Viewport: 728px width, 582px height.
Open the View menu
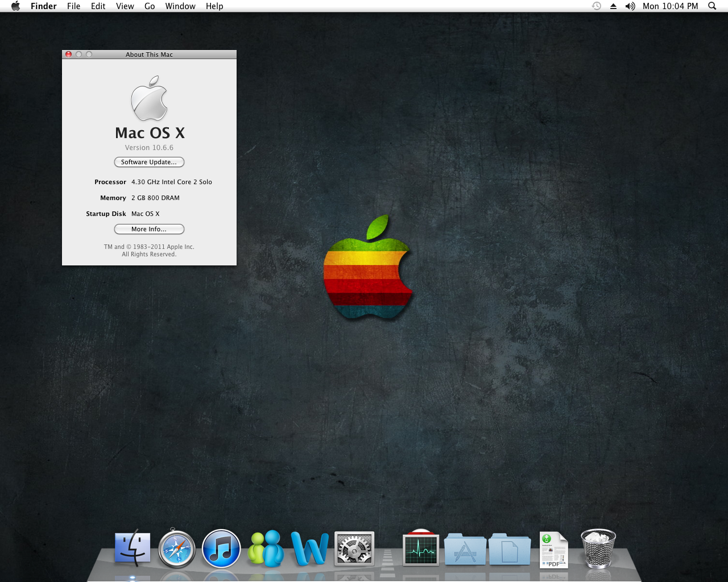click(x=125, y=6)
